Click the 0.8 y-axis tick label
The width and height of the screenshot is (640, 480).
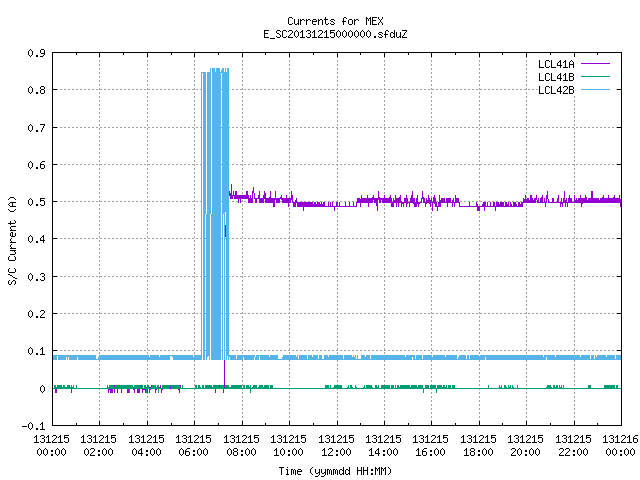coord(36,90)
